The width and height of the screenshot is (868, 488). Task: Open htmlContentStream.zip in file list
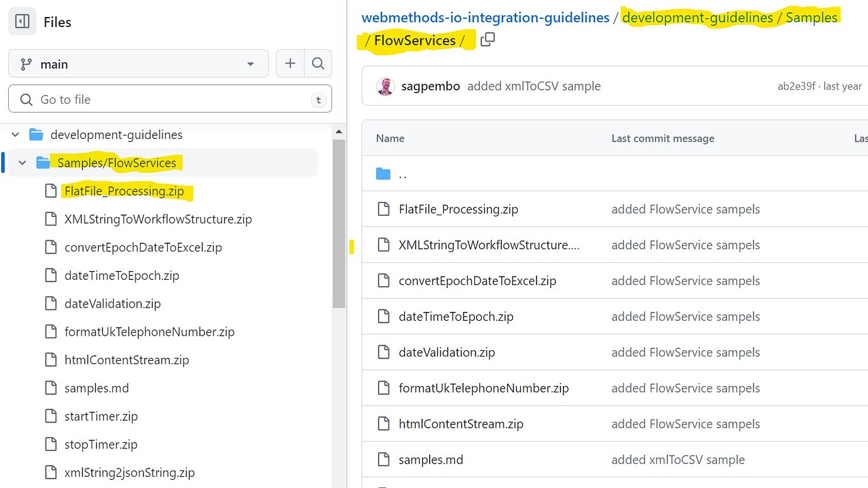[461, 424]
